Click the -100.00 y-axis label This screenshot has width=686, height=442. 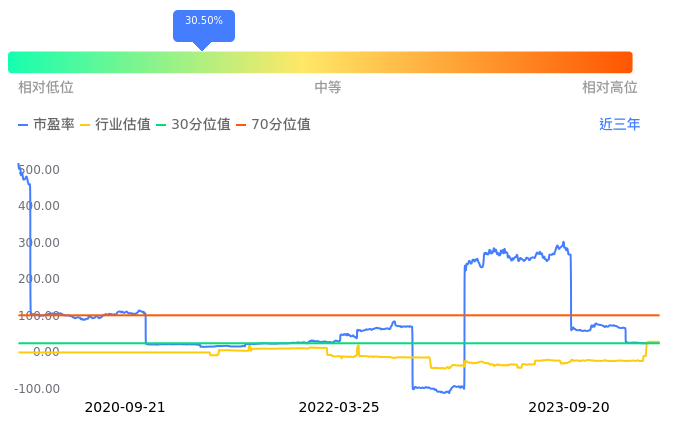point(38,389)
